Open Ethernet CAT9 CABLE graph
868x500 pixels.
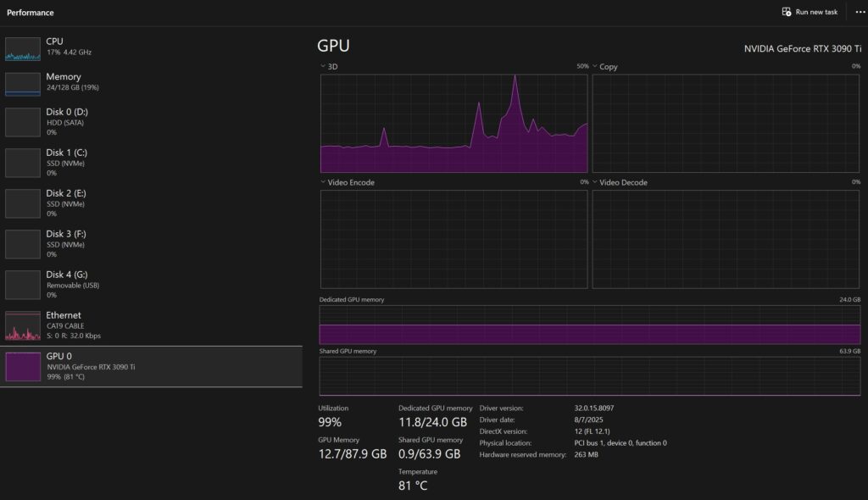click(23, 325)
